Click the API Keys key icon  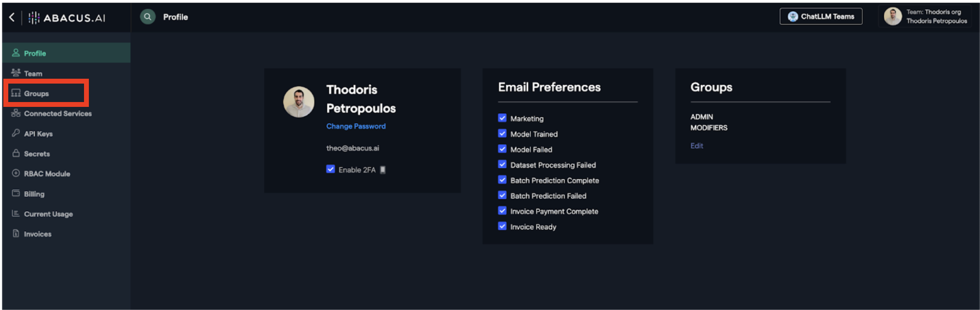pyautogui.click(x=16, y=133)
